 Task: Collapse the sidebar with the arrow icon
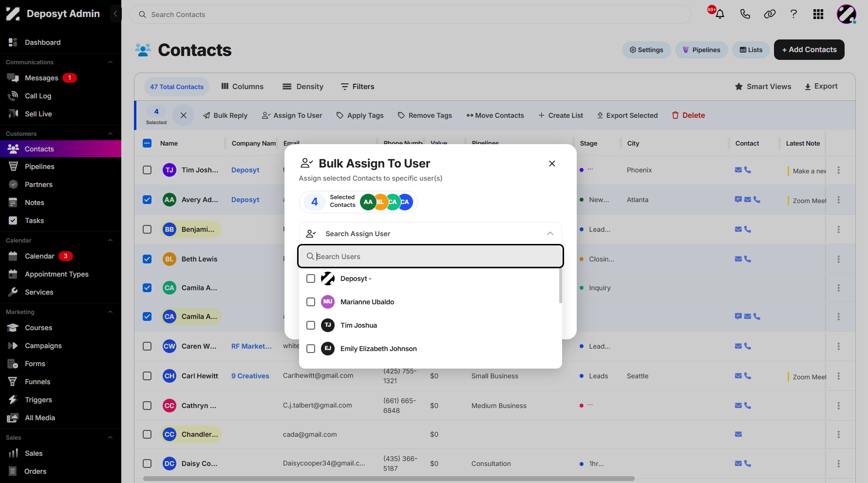tap(115, 14)
